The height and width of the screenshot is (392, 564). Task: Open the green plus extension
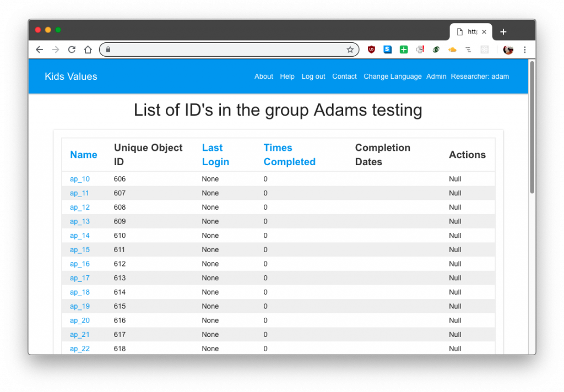pos(404,50)
